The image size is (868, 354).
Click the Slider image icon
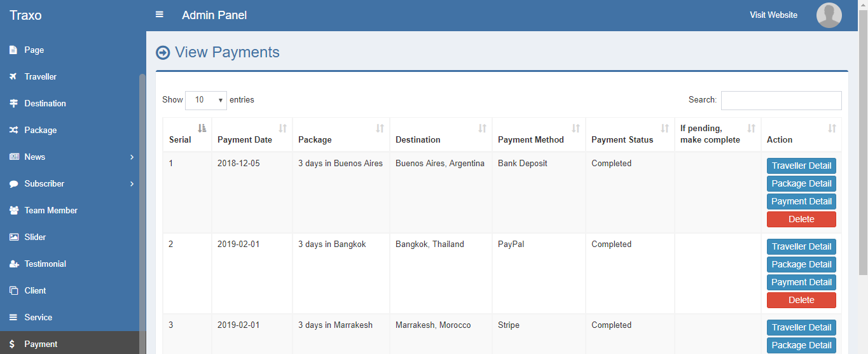[13, 237]
